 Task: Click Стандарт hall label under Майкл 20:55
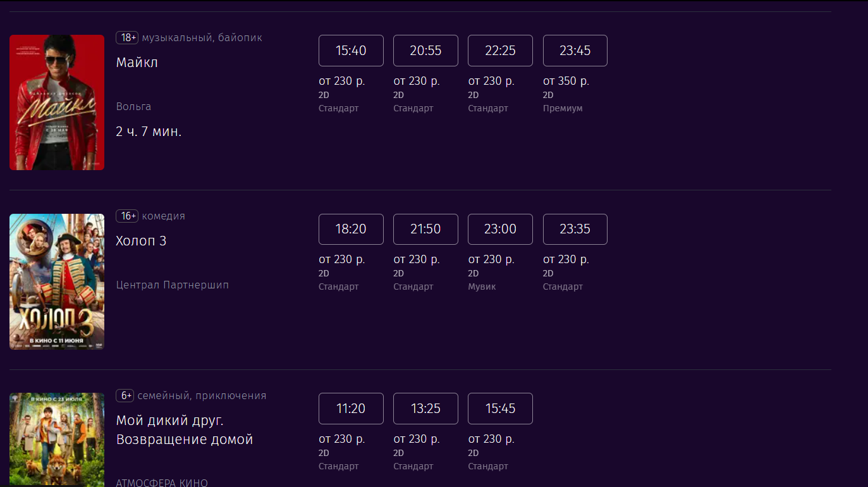(413, 108)
